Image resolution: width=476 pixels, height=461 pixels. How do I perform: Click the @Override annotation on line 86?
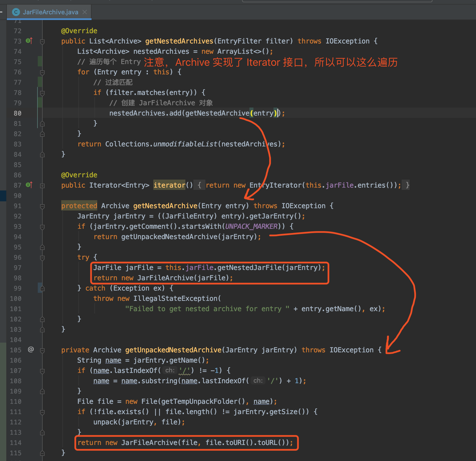[79, 175]
